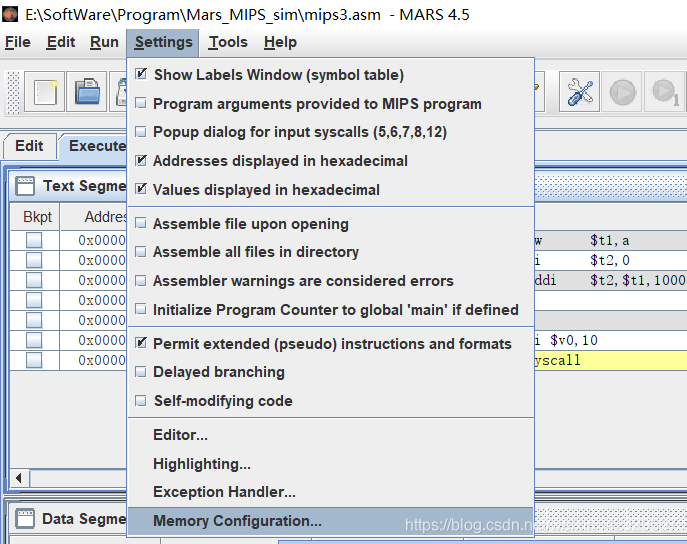Enable Program arguments provided to MIPS program
The width and height of the screenshot is (687, 544).
click(330, 104)
